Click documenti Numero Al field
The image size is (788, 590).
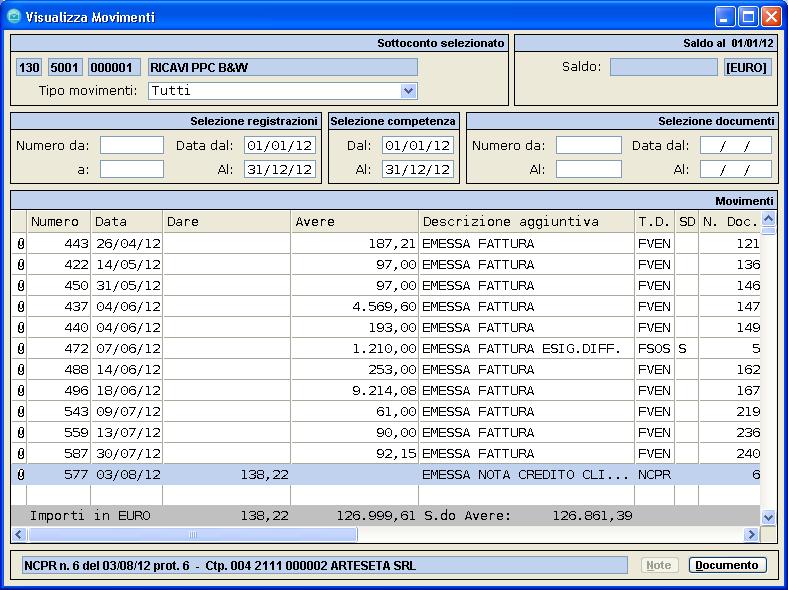pos(588,169)
